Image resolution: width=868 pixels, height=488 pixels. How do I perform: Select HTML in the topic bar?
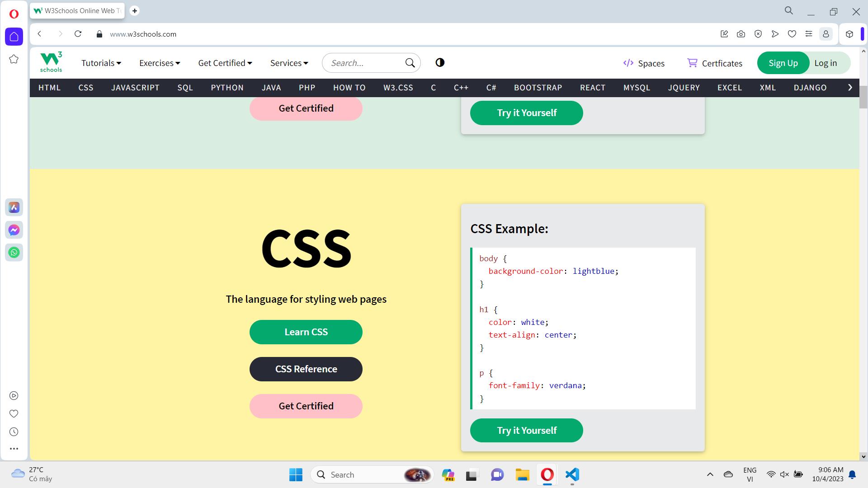49,88
